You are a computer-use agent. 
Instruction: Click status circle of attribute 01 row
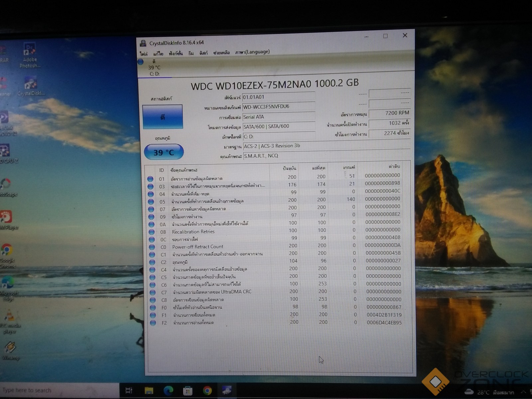click(150, 179)
